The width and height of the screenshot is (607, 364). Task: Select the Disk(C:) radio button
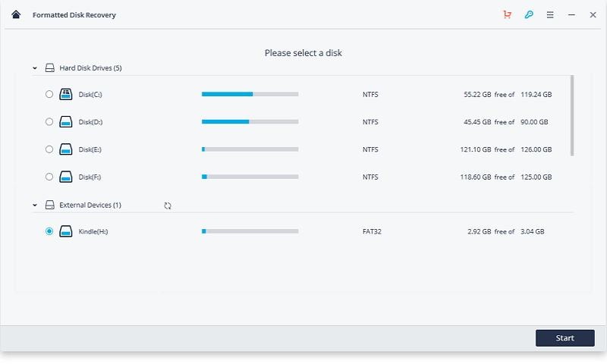pyautogui.click(x=49, y=94)
